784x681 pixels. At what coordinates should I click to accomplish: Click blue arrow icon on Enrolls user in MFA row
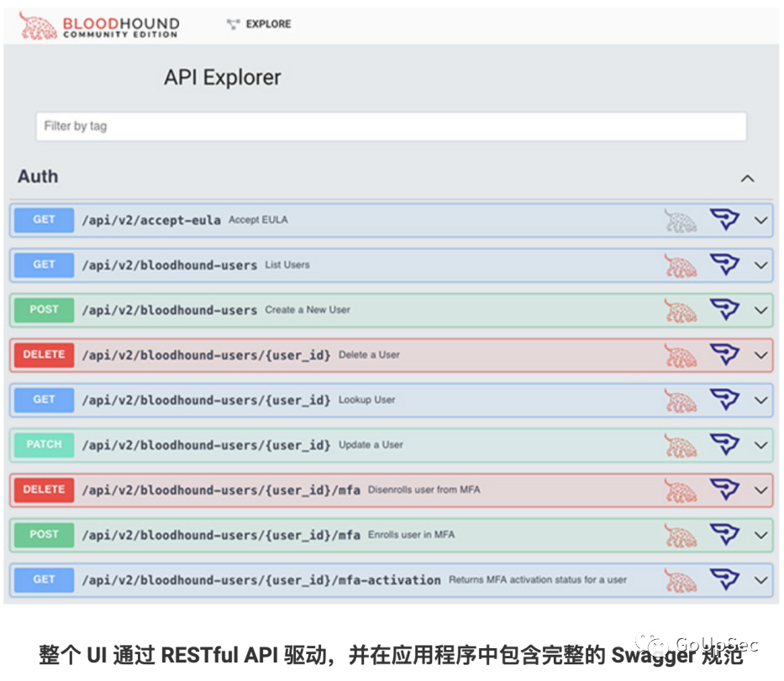point(725,534)
